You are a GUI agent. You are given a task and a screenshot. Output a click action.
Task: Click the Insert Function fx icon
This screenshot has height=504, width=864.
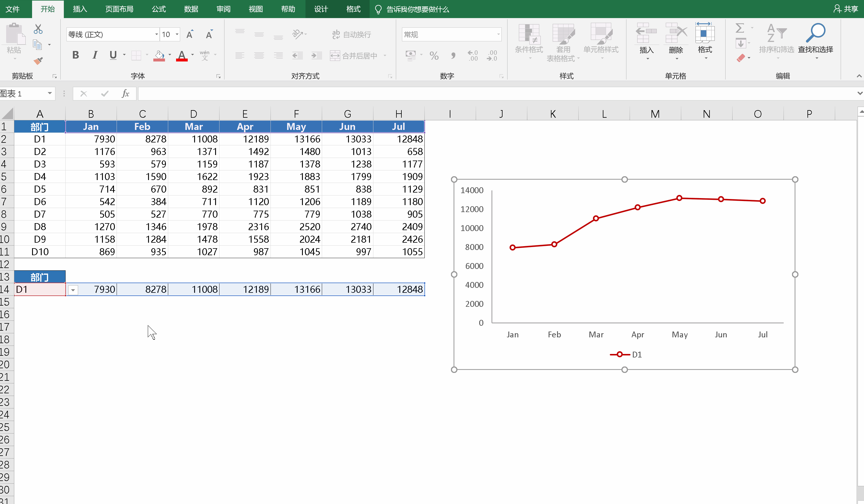point(125,94)
